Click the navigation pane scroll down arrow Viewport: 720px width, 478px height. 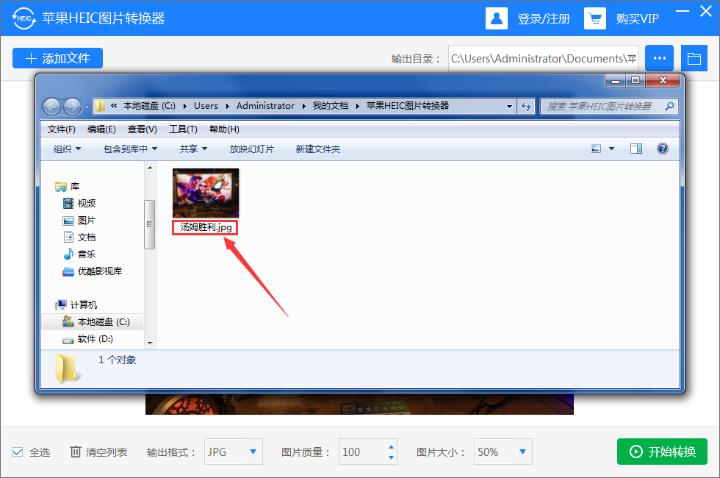pos(150,343)
